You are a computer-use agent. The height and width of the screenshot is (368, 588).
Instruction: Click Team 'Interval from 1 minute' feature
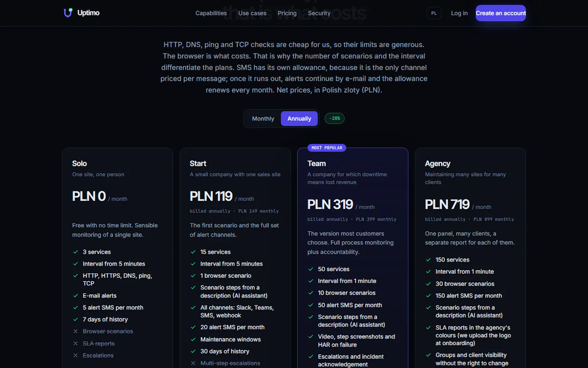pos(347,281)
